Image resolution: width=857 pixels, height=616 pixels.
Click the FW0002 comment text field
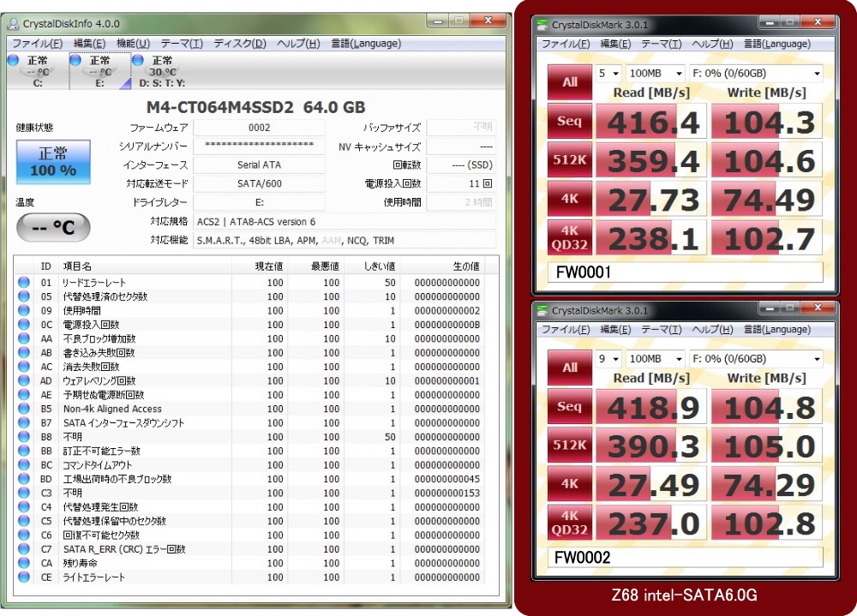[686, 558]
